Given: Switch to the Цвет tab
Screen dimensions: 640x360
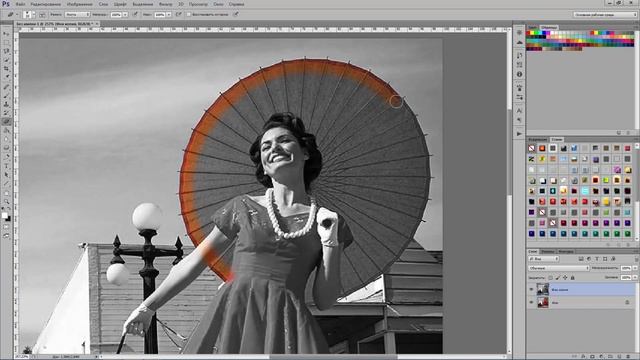Looking at the screenshot, I should pos(532,27).
